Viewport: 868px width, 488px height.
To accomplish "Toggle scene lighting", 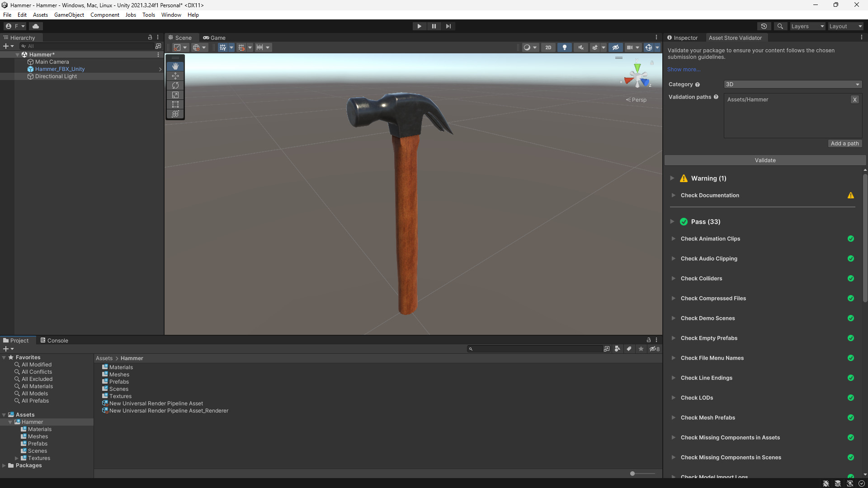I will (x=565, y=47).
